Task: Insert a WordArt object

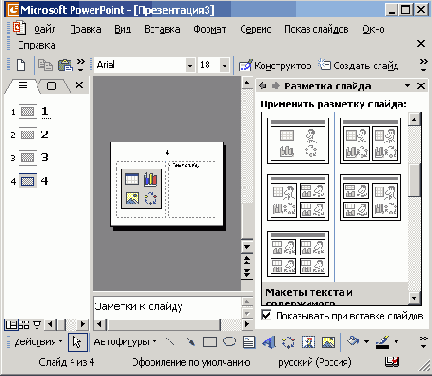Action: point(269,342)
